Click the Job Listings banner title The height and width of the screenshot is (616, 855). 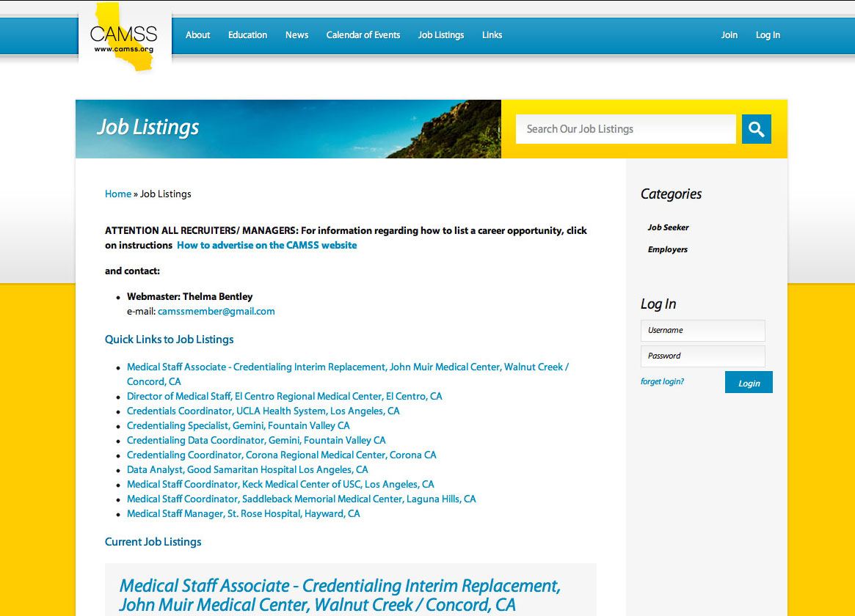[148, 128]
